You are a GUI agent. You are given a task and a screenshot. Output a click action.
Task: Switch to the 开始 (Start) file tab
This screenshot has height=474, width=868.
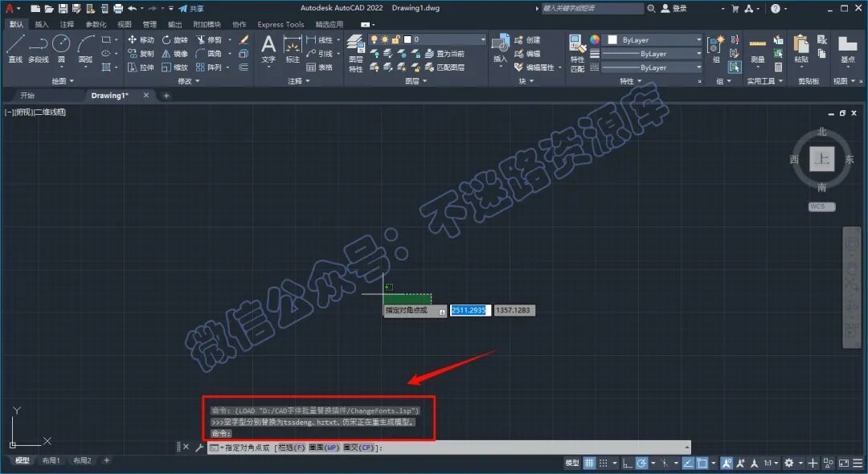[27, 95]
